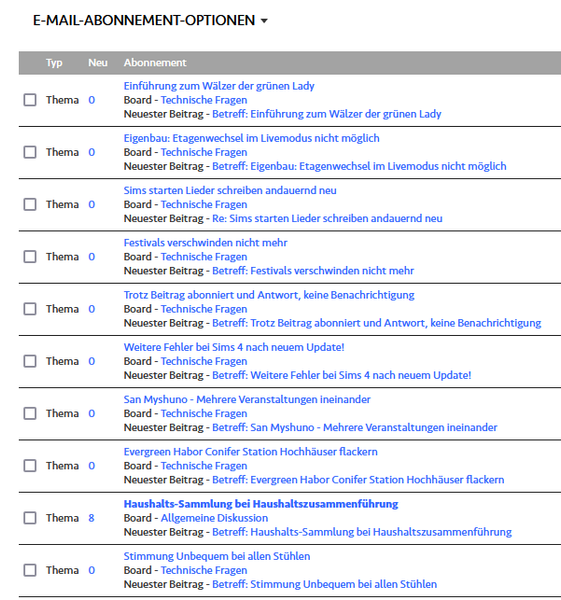Tick the checkbox for Sims starten Lieder row

pos(30,204)
